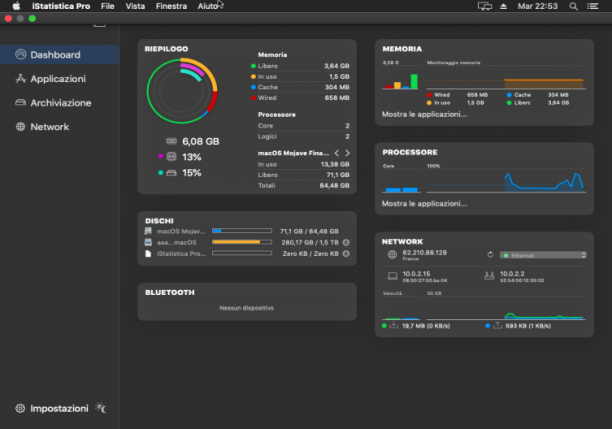
Task: Open Notification Center list icon
Action: click(592, 6)
